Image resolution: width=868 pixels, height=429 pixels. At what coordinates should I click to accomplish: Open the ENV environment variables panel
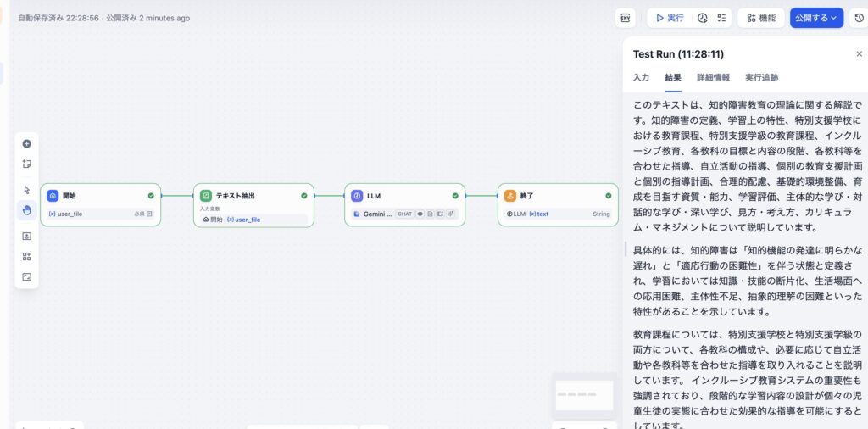point(625,18)
